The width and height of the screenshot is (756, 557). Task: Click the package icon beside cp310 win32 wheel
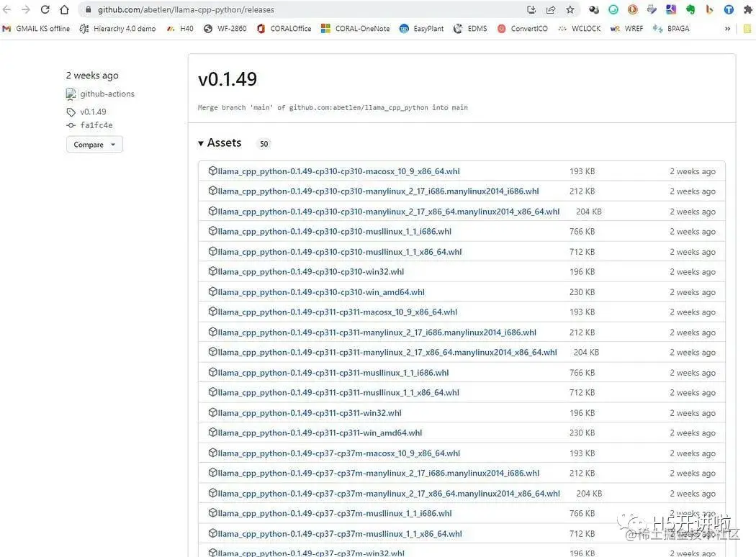pyautogui.click(x=212, y=271)
